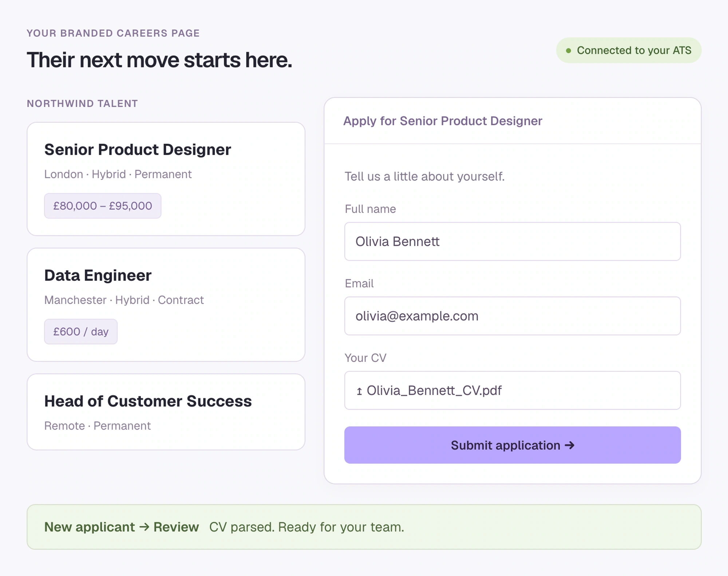Select the Data Engineer job listing

tap(166, 305)
